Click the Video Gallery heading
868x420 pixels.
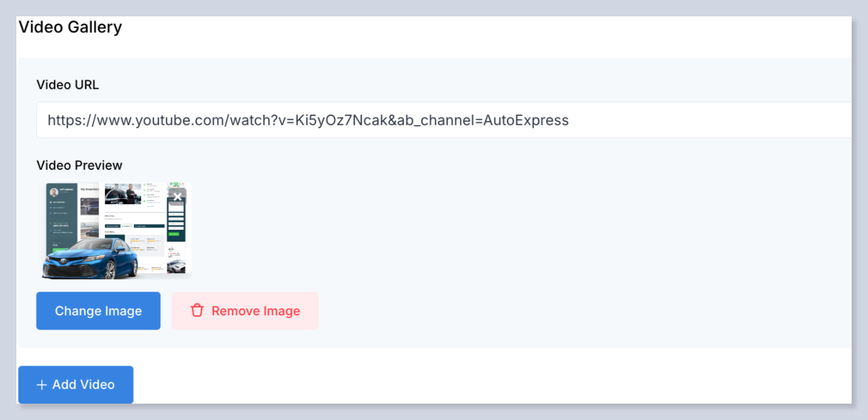pyautogui.click(x=70, y=27)
